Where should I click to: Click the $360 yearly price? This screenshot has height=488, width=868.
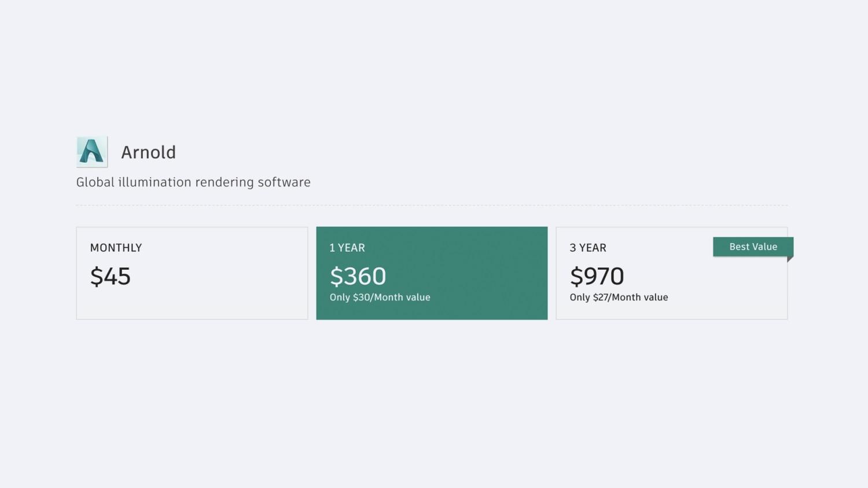[x=358, y=276]
